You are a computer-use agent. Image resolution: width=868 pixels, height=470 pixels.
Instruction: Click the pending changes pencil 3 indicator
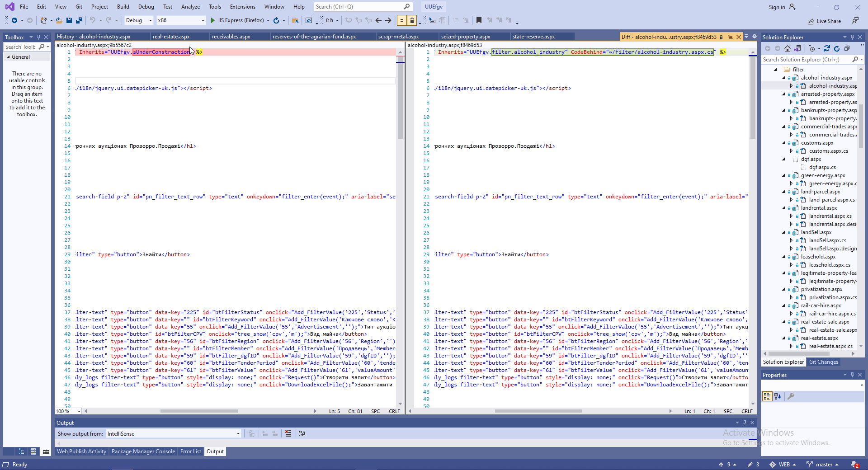pos(753,465)
